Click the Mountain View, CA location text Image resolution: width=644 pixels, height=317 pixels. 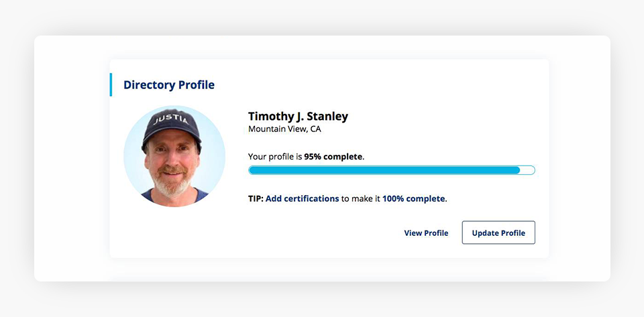(284, 129)
